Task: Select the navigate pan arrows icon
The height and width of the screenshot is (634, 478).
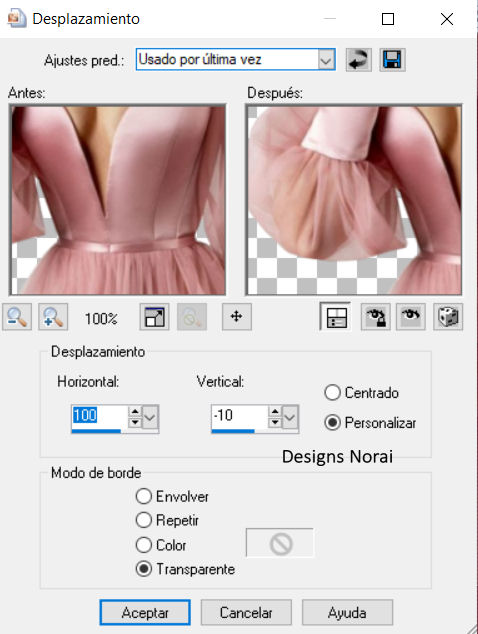Action: click(x=237, y=317)
